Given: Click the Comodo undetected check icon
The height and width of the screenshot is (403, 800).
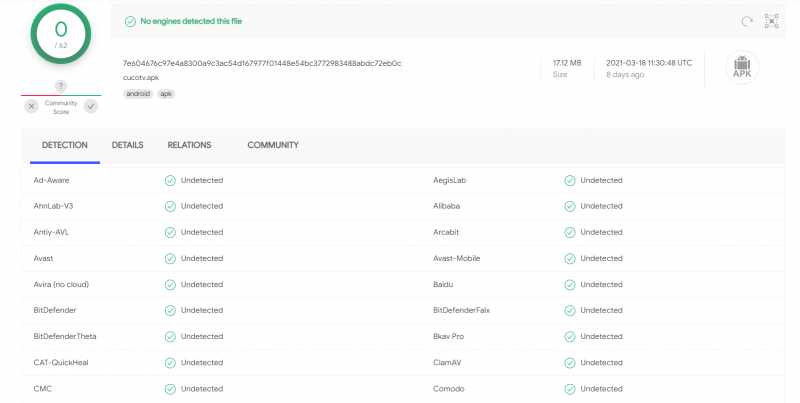Looking at the screenshot, I should click(569, 389).
